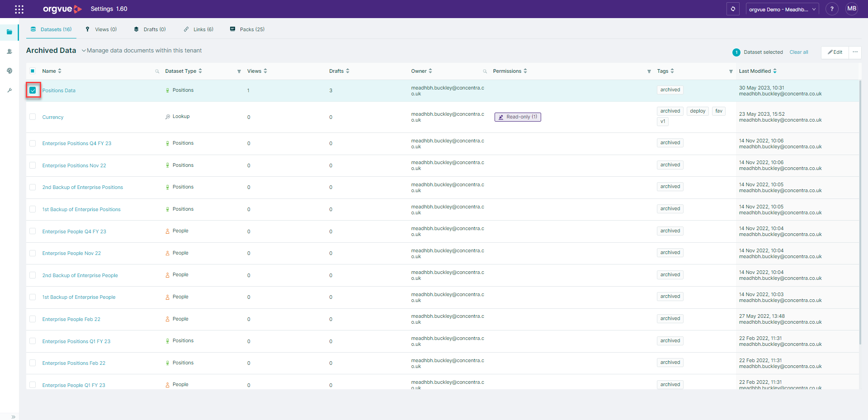The height and width of the screenshot is (420, 868).
Task: Click the Read-only (1) permission badge
Action: click(x=518, y=117)
